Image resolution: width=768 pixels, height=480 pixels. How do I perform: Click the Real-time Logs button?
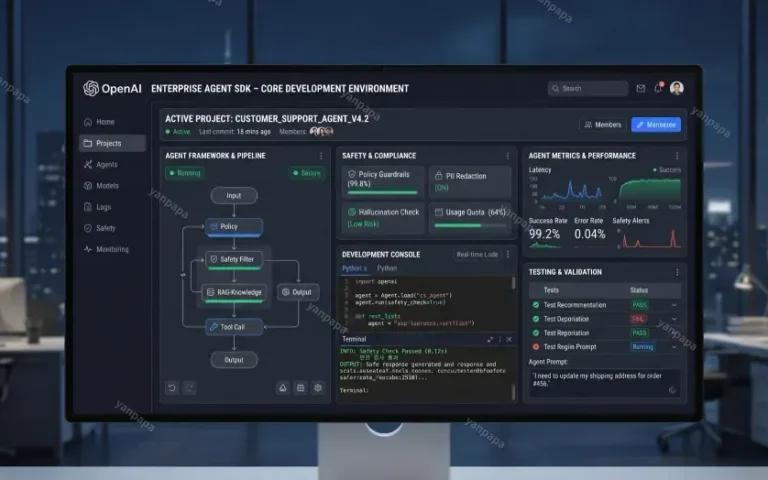[x=478, y=255]
